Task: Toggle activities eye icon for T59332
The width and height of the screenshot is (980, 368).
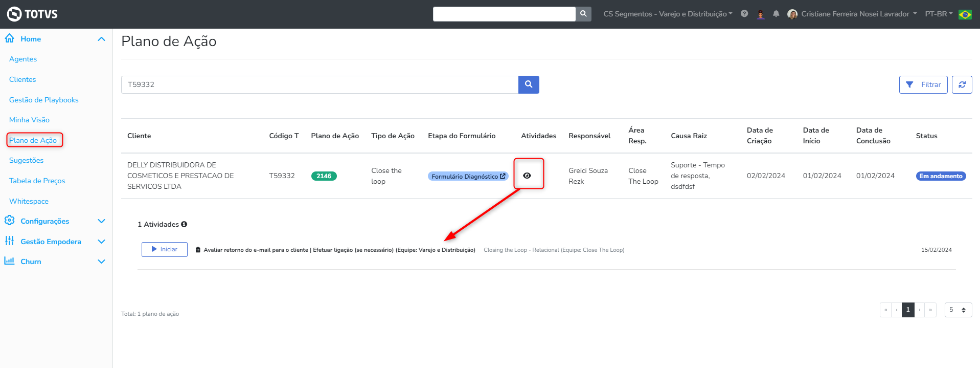Action: [x=527, y=176]
